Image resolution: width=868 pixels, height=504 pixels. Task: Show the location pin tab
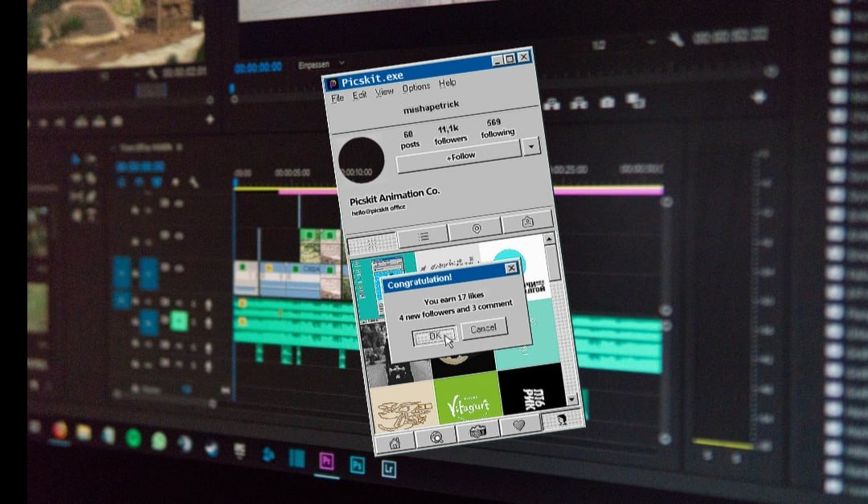coord(476,229)
